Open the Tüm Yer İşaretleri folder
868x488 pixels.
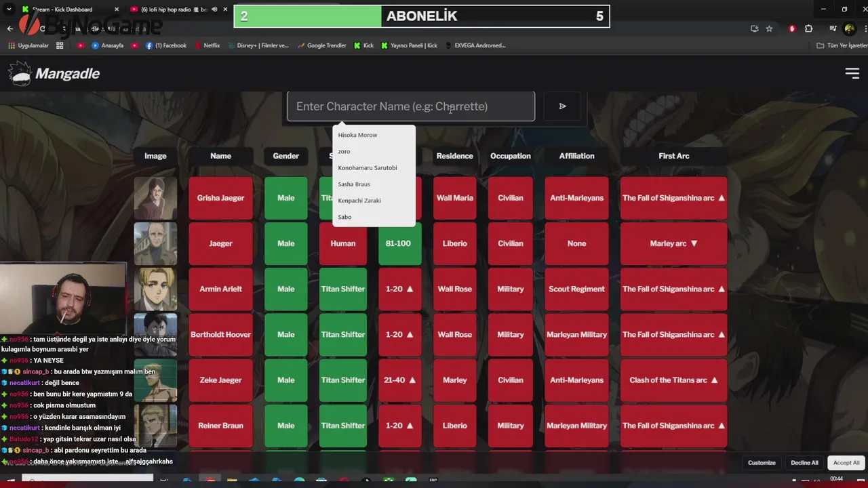tap(842, 45)
